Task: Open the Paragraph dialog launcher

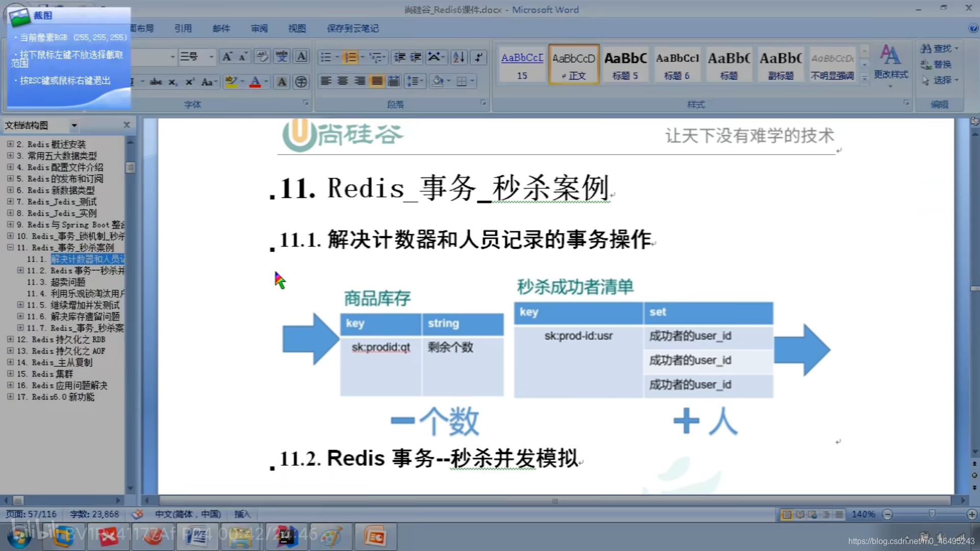Action: point(483,103)
